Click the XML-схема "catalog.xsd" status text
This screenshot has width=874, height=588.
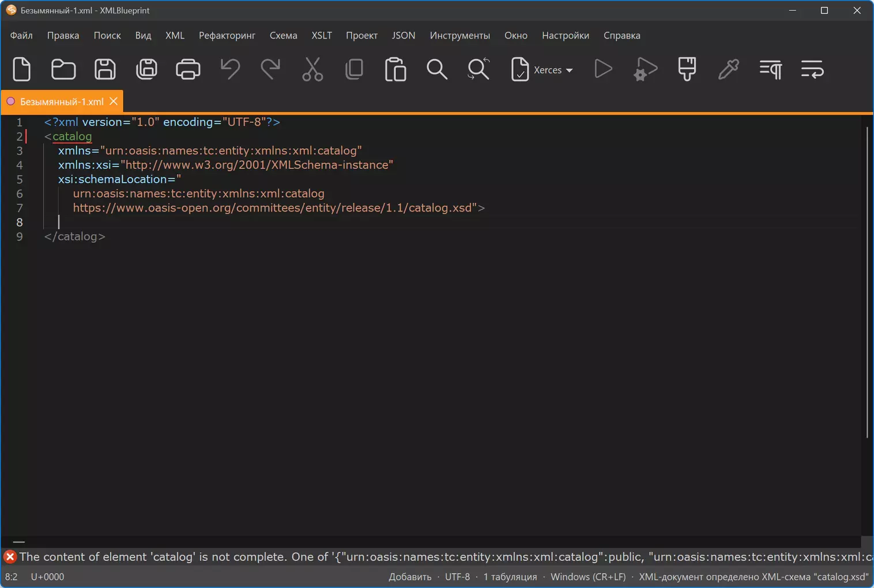[754, 576]
